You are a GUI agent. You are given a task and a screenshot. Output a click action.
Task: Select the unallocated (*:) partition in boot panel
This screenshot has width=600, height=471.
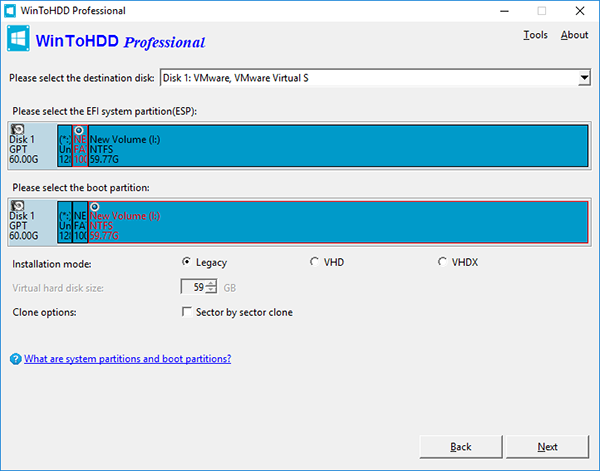pyautogui.click(x=65, y=222)
